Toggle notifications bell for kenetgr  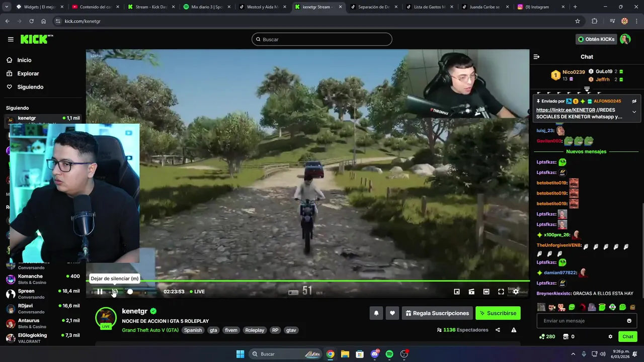tap(376, 313)
